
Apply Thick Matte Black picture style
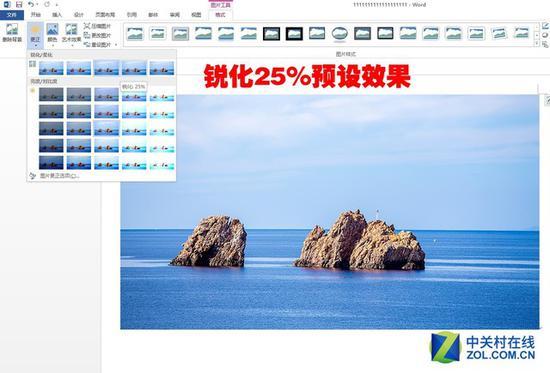pos(294,34)
